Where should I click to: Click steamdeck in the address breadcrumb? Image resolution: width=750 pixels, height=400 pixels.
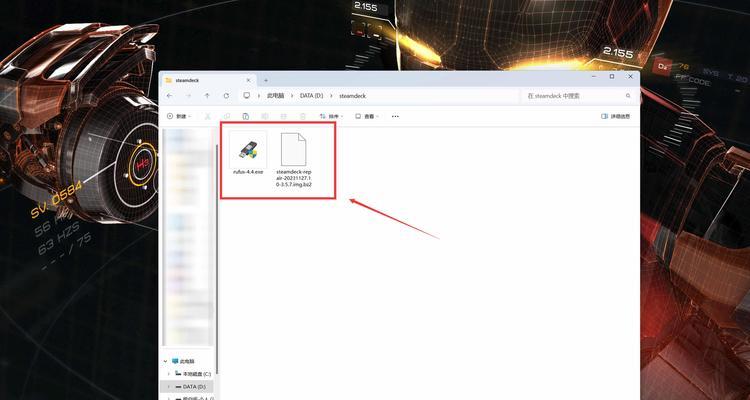pos(353,96)
